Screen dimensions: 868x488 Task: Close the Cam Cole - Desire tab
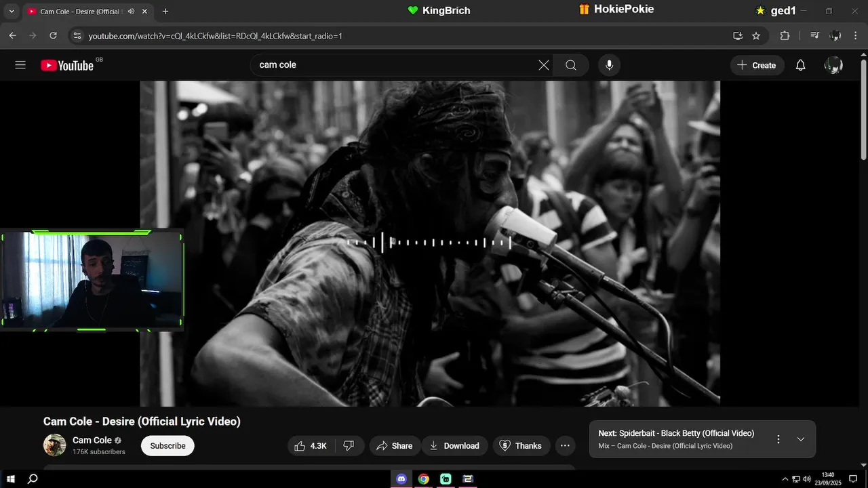click(x=144, y=12)
